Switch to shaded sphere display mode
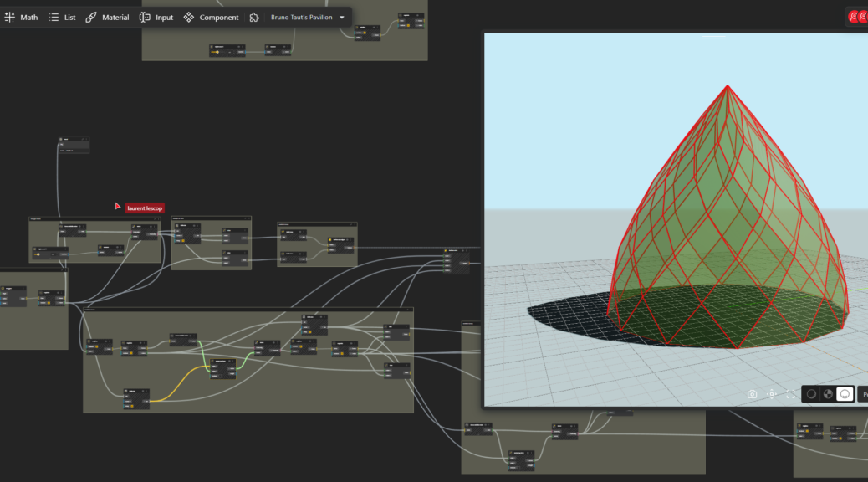 810,394
